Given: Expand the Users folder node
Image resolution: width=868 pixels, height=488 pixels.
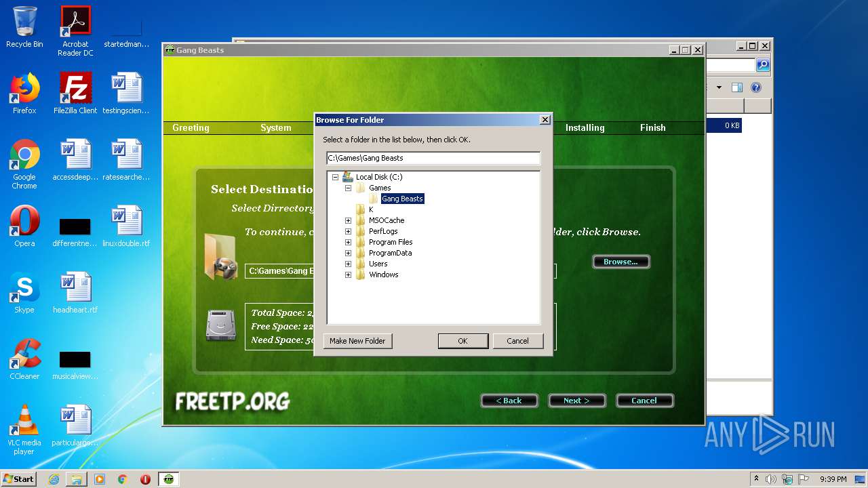Looking at the screenshot, I should [x=348, y=264].
